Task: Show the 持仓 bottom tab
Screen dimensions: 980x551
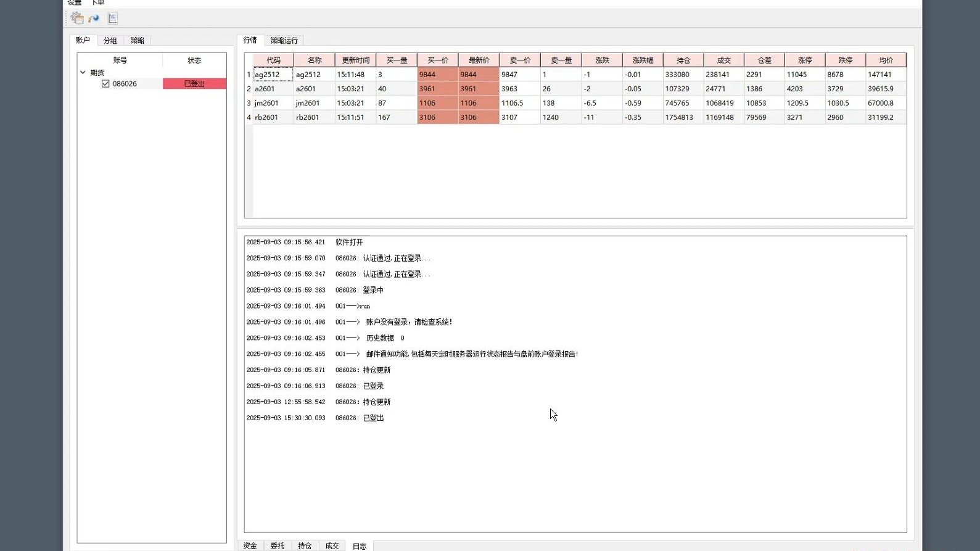Action: (305, 546)
